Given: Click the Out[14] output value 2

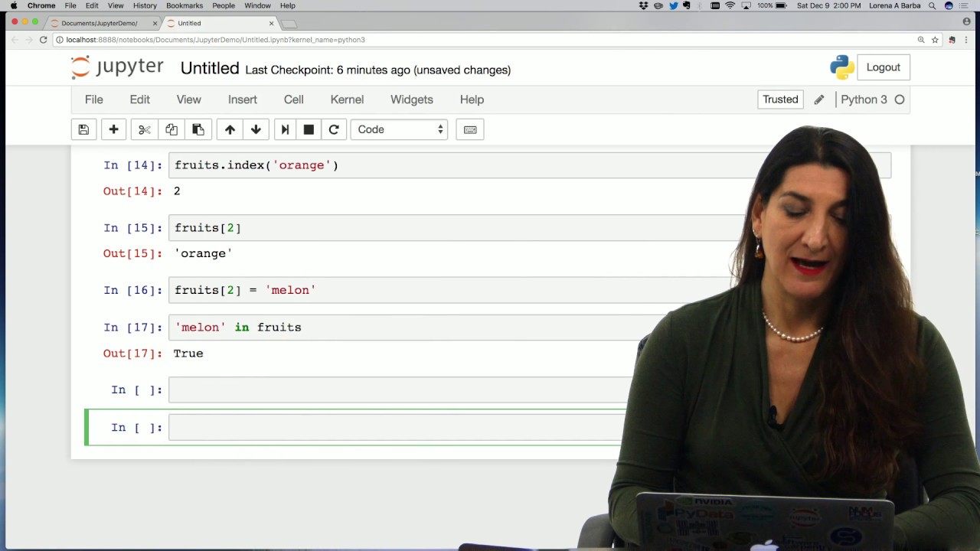Looking at the screenshot, I should pos(177,191).
